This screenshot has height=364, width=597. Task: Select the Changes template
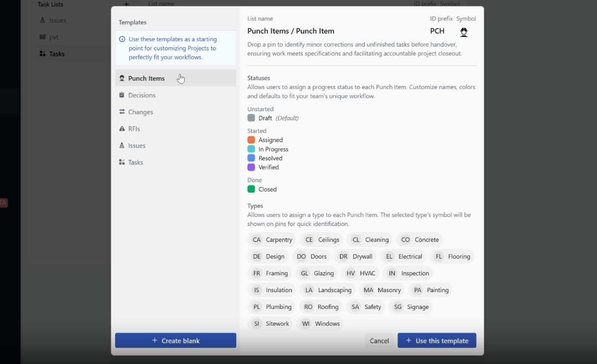click(175, 112)
